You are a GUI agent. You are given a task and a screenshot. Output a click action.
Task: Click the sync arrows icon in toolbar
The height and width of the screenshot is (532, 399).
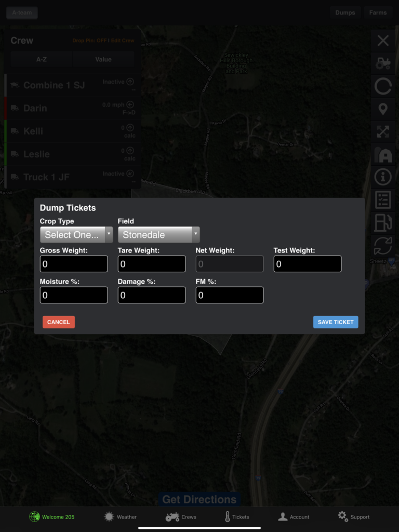click(383, 246)
